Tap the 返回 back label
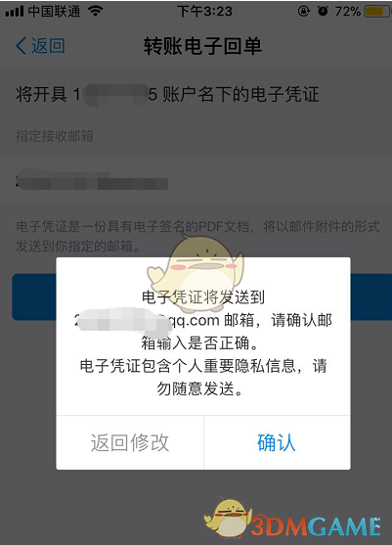This screenshot has width=392, height=545. [x=48, y=46]
